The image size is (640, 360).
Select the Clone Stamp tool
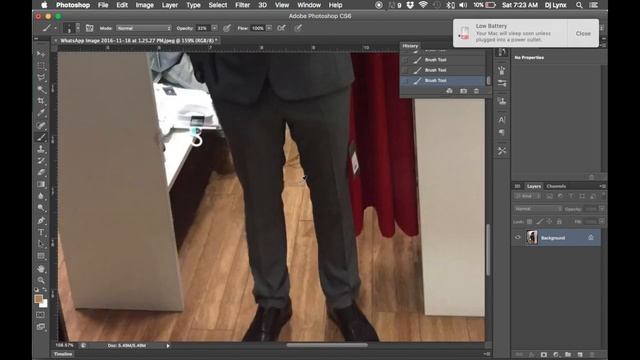coord(41,149)
